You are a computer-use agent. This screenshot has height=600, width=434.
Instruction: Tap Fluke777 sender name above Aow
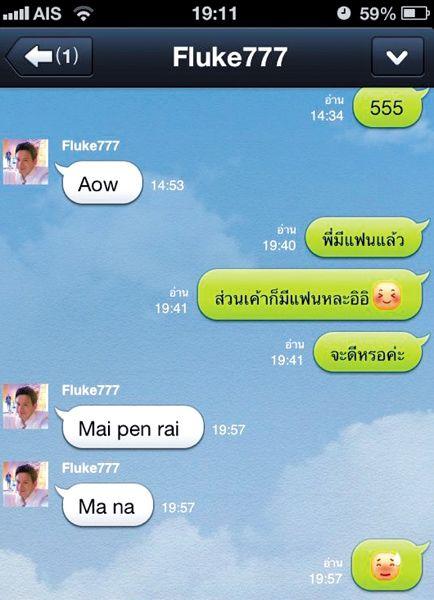pos(91,145)
